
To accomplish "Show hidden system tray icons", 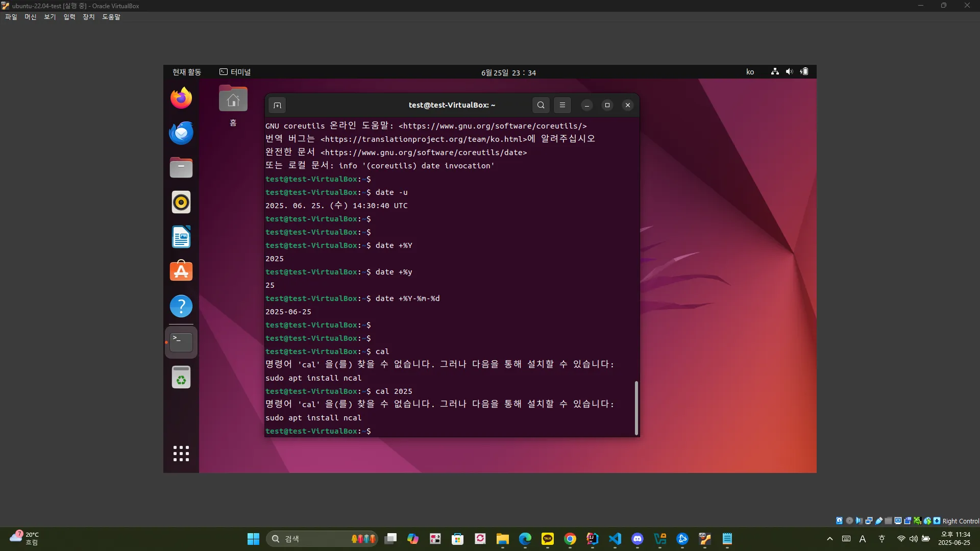I will click(830, 539).
